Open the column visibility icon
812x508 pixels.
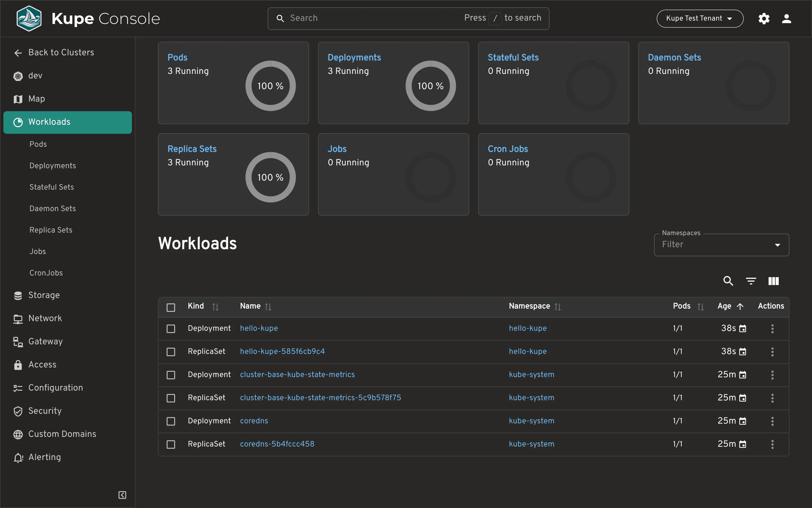(x=774, y=281)
